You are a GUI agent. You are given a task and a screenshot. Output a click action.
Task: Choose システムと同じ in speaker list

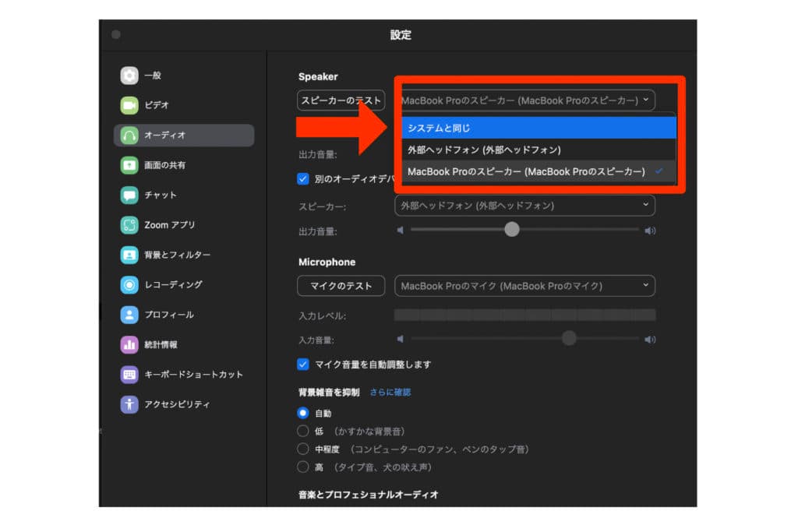539,129
